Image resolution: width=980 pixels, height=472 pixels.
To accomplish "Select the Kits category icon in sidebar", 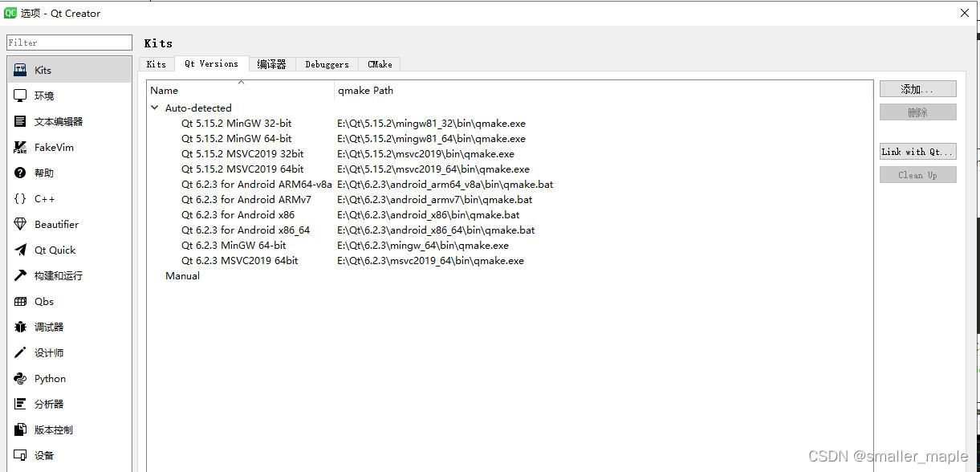I will [x=20, y=70].
